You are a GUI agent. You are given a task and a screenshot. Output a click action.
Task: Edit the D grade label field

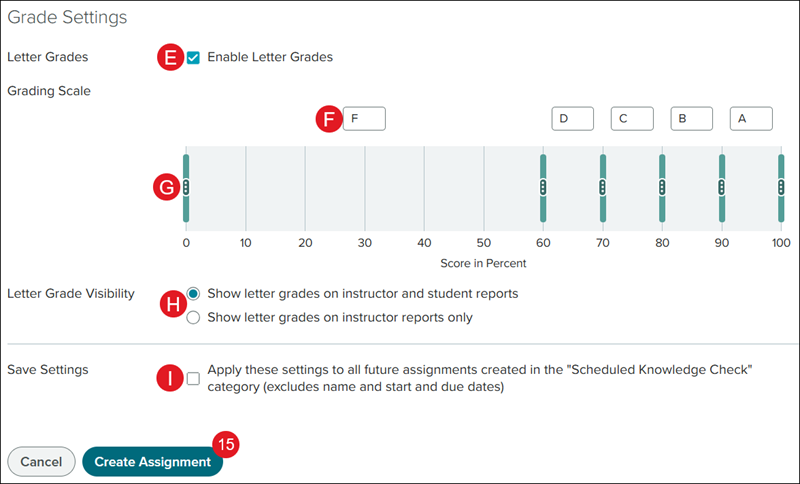572,119
